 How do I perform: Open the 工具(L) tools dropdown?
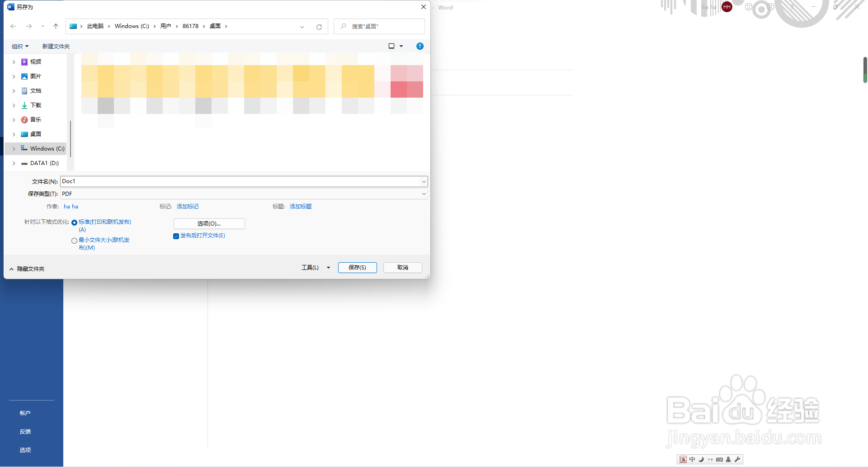(328, 268)
